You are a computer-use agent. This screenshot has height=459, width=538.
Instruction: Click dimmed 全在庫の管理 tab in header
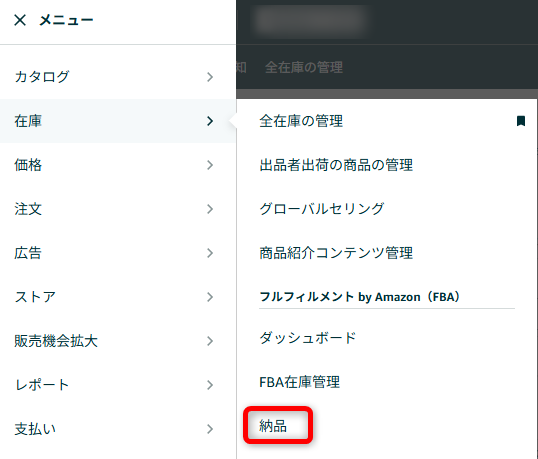(304, 67)
